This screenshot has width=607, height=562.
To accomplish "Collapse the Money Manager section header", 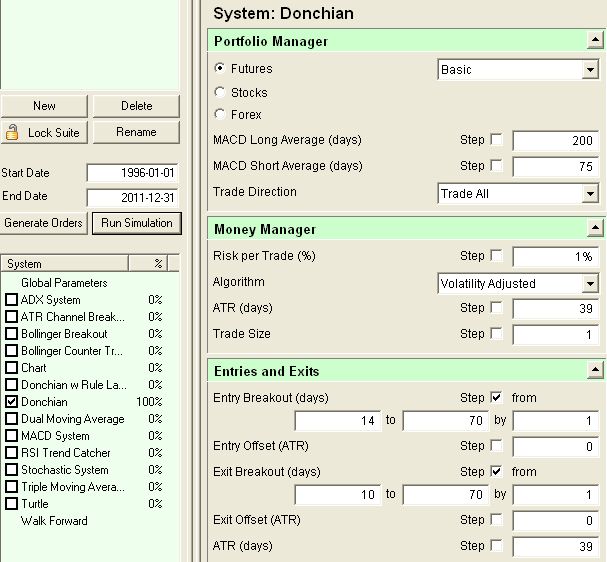I will point(594,229).
